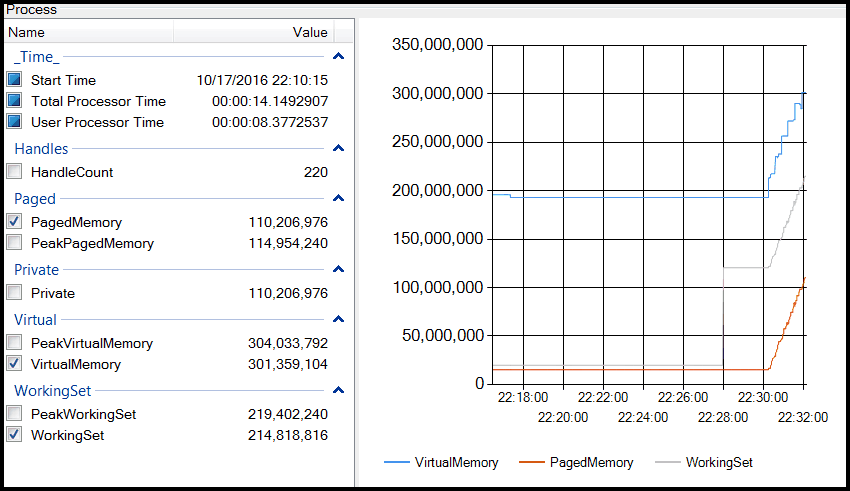Collapse the _Time_ group
Image resolution: width=850 pixels, height=491 pixels.
tap(339, 58)
